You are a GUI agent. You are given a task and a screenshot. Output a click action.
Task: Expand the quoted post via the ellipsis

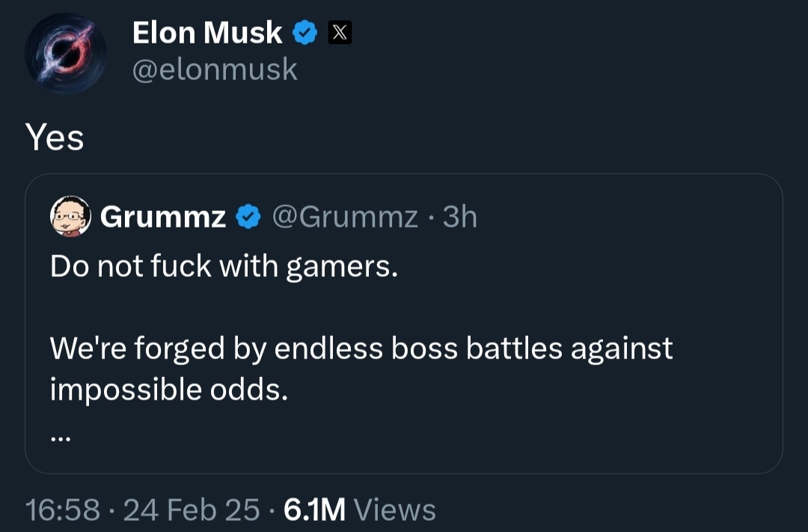pyautogui.click(x=59, y=439)
